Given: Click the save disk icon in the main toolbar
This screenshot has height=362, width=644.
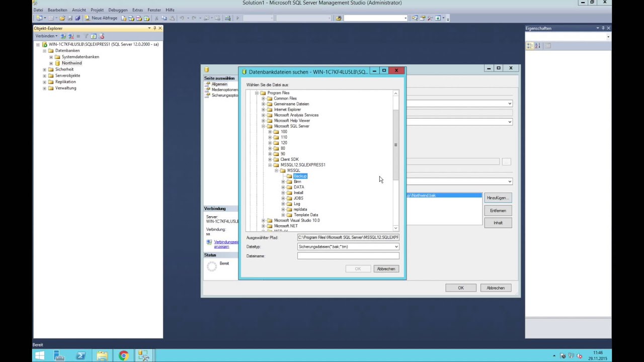Looking at the screenshot, I should (x=70, y=18).
